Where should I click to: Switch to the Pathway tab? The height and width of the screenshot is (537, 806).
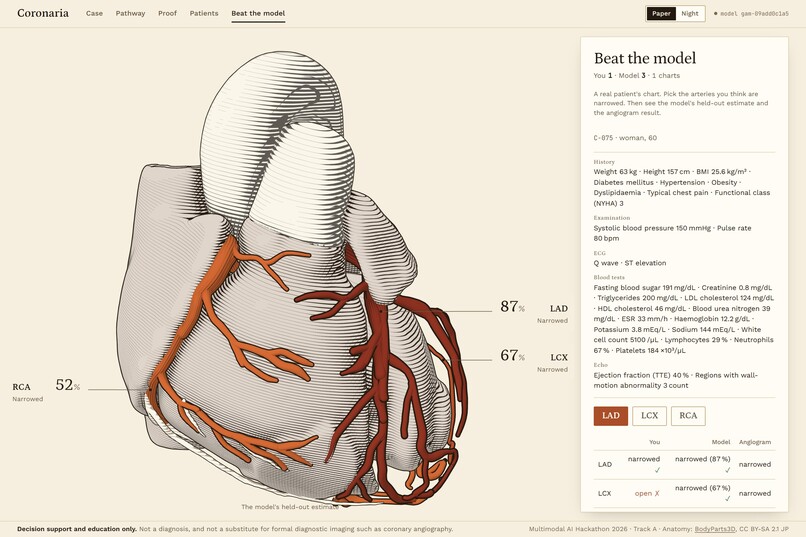(x=130, y=13)
